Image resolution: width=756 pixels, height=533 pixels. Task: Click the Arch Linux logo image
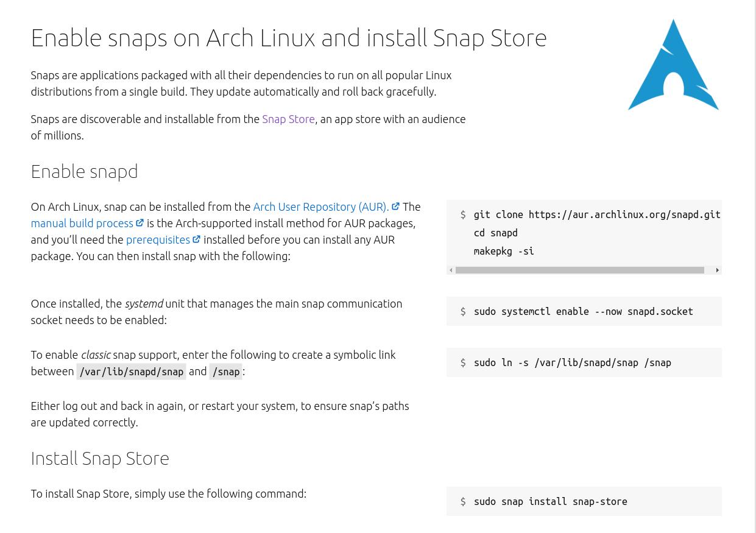click(x=674, y=65)
